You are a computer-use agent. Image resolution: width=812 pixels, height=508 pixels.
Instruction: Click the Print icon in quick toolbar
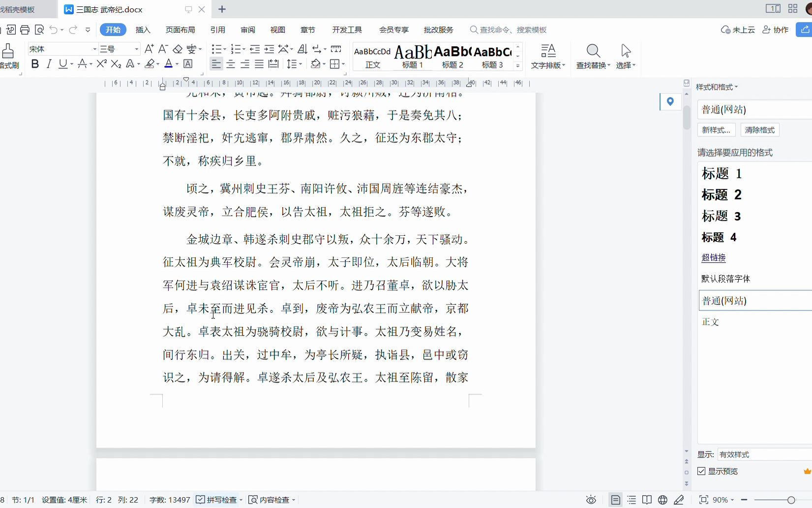tap(25, 30)
